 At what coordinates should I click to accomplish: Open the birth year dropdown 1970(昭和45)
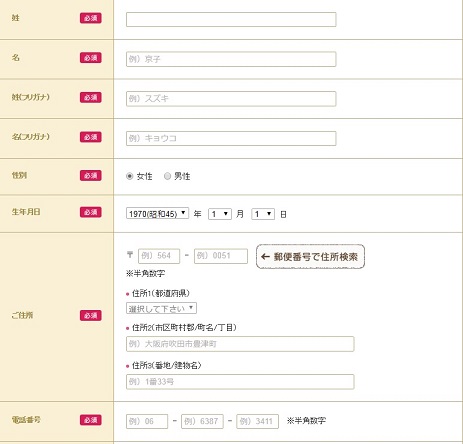[157, 213]
